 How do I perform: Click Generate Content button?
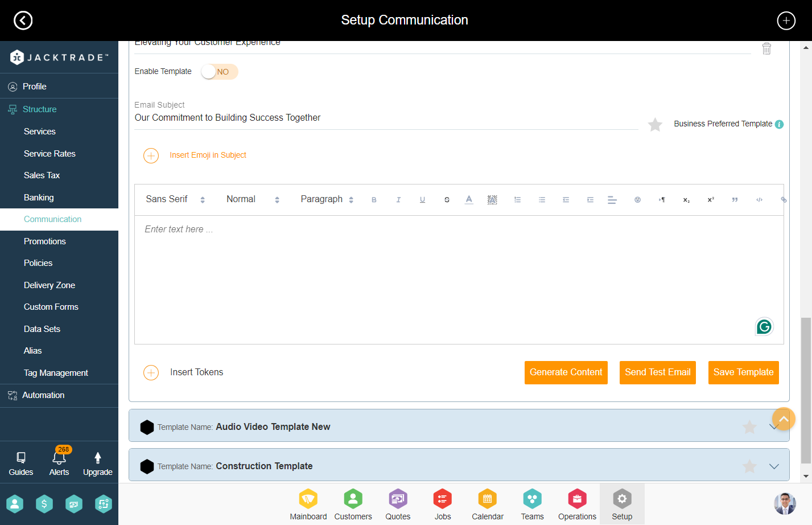[566, 372]
